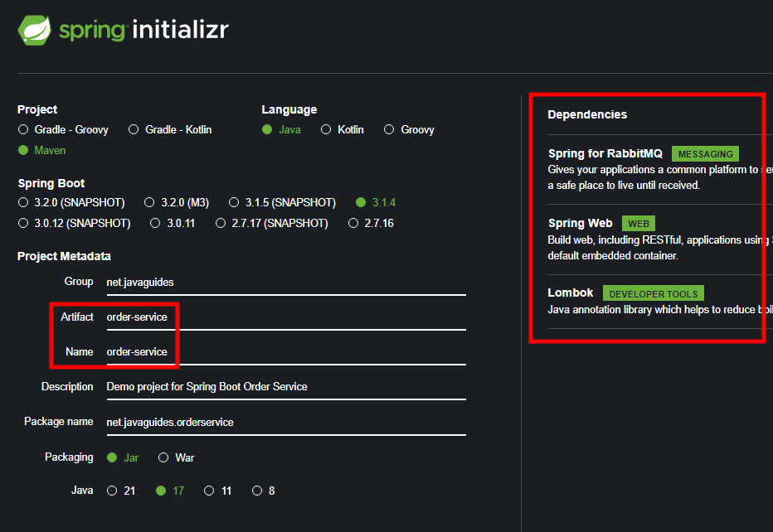Click the Spring Web dependency
The image size is (773, 532).
click(581, 224)
